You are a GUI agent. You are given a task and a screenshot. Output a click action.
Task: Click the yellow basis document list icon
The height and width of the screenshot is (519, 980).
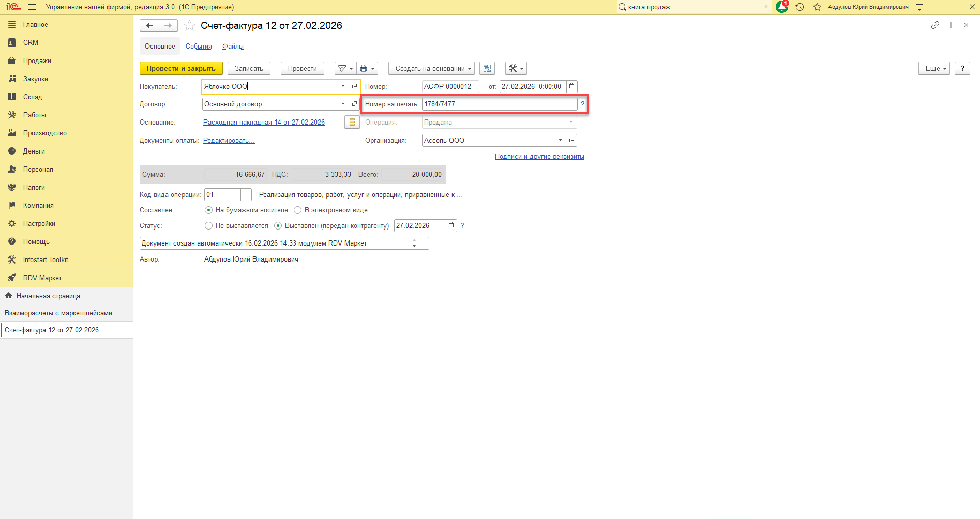point(352,122)
